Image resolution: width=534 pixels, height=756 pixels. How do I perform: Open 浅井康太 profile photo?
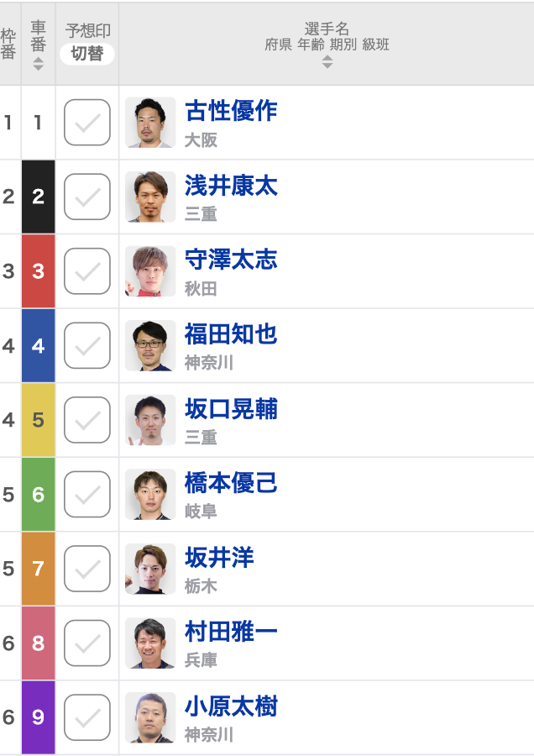click(x=150, y=197)
